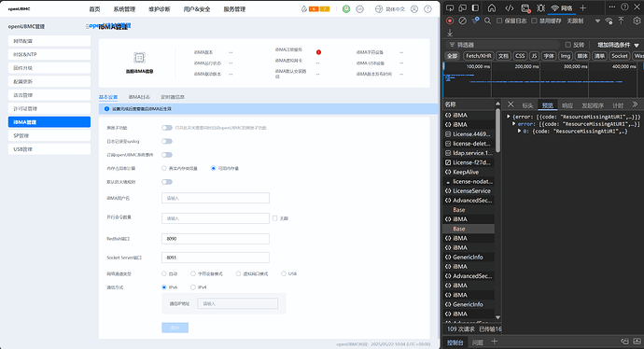Click the blue 保存 save button
The image size is (644, 349).
[x=175, y=328]
